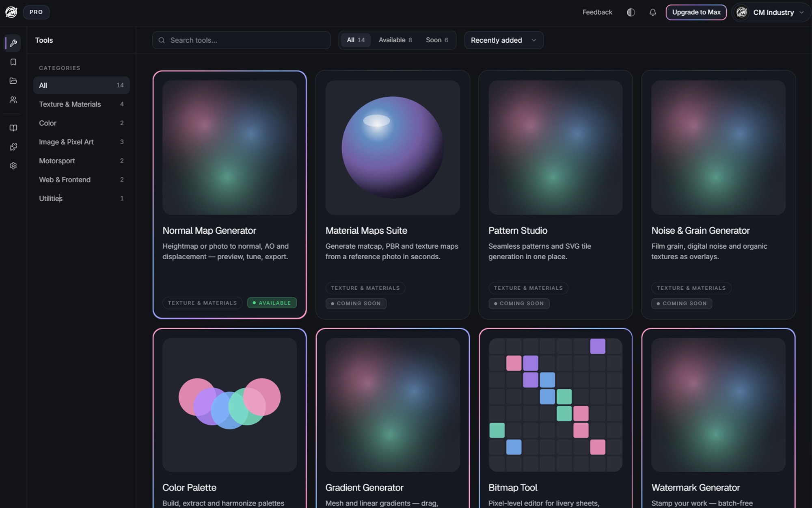Open the Noise & Grain Generator thumbnail
This screenshot has height=508, width=812.
[718, 148]
